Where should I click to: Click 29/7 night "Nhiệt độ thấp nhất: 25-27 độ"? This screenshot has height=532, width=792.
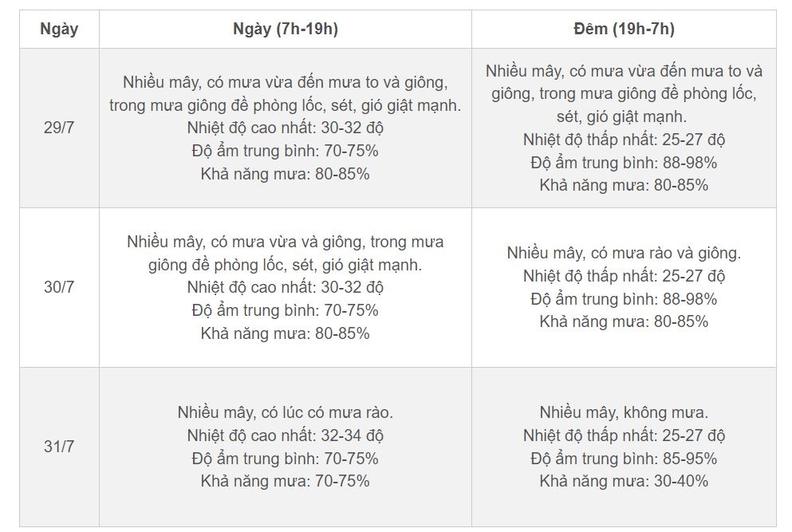624,140
